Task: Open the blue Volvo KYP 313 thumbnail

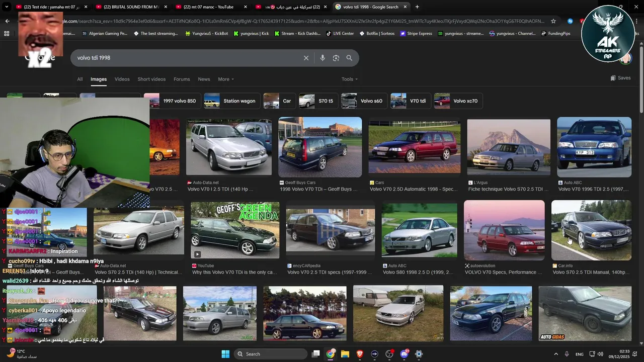Action: tap(594, 147)
